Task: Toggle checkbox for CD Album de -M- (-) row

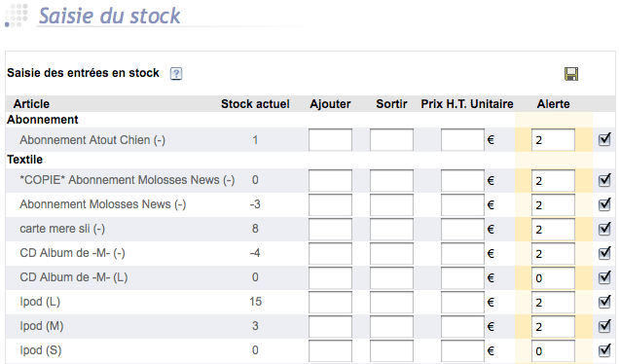Action: point(604,253)
